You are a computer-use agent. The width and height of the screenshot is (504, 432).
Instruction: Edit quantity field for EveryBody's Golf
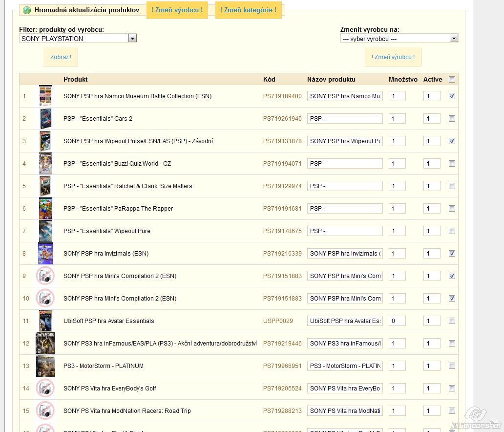point(397,388)
